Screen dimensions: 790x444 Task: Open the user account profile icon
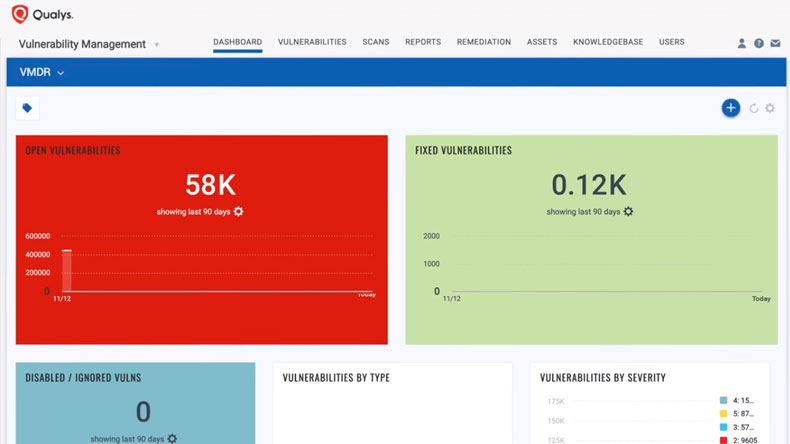tap(741, 44)
